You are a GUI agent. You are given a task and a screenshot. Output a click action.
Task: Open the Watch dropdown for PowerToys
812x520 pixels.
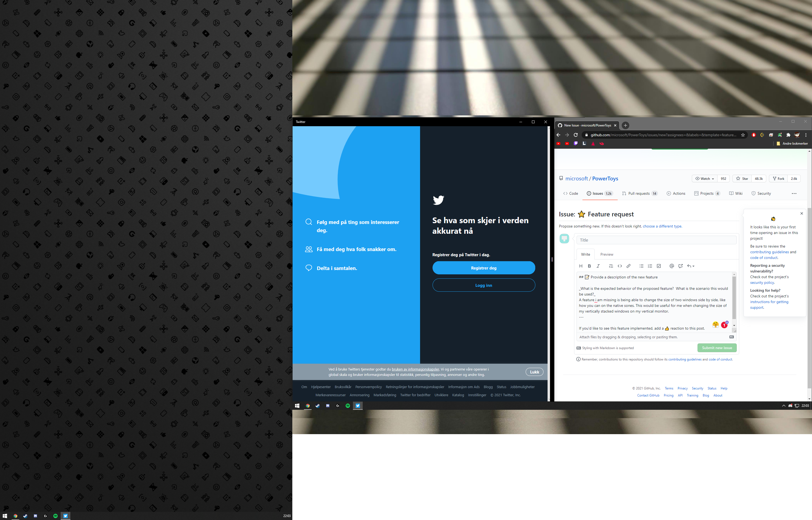click(x=705, y=179)
